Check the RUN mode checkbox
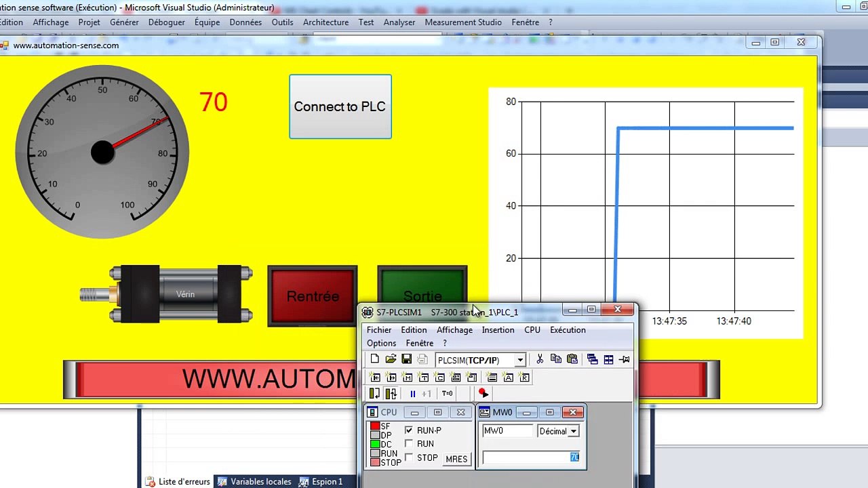This screenshot has width=868, height=488. point(409,444)
